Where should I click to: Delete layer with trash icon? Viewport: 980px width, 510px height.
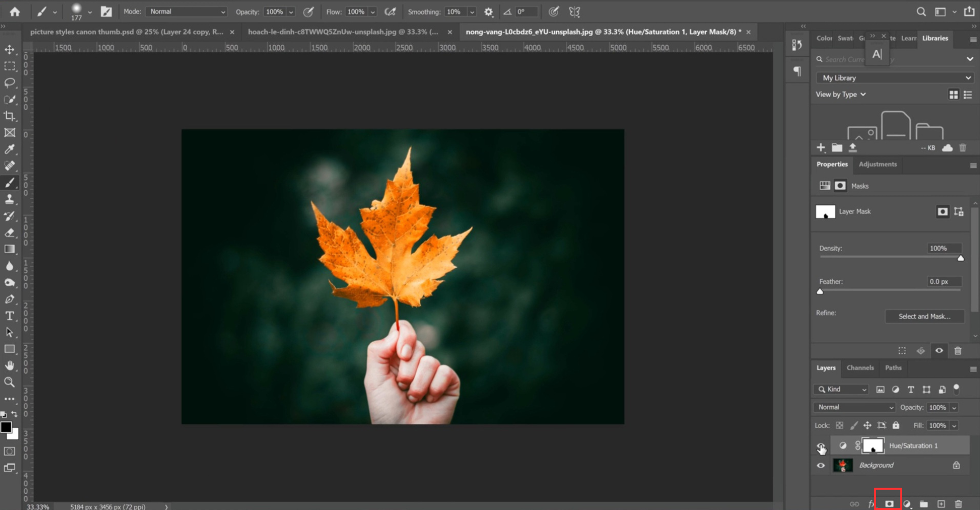(x=959, y=504)
